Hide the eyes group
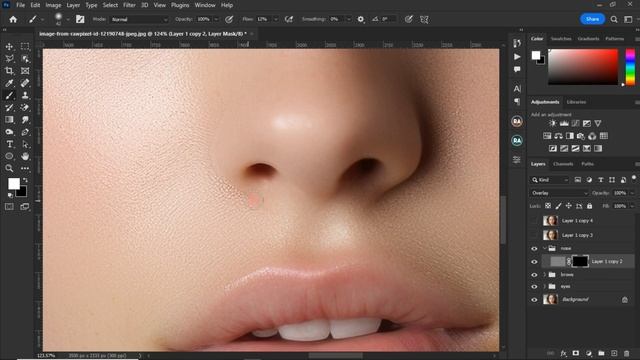640x360 pixels. 534,287
